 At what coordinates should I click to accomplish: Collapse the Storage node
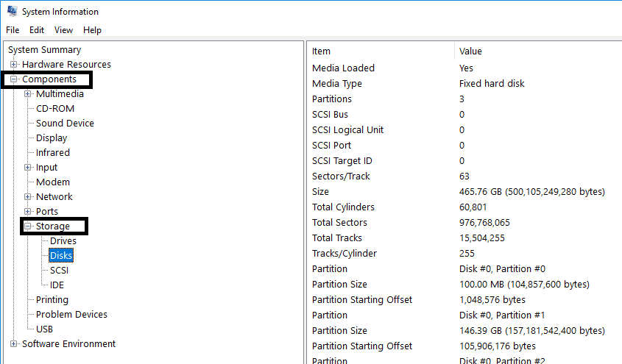click(27, 226)
